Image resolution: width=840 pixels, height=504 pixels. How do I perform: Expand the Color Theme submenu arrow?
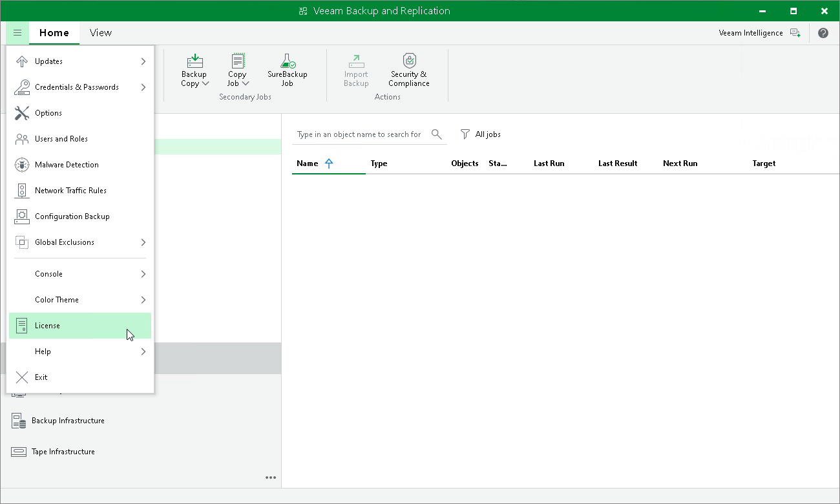coord(143,300)
